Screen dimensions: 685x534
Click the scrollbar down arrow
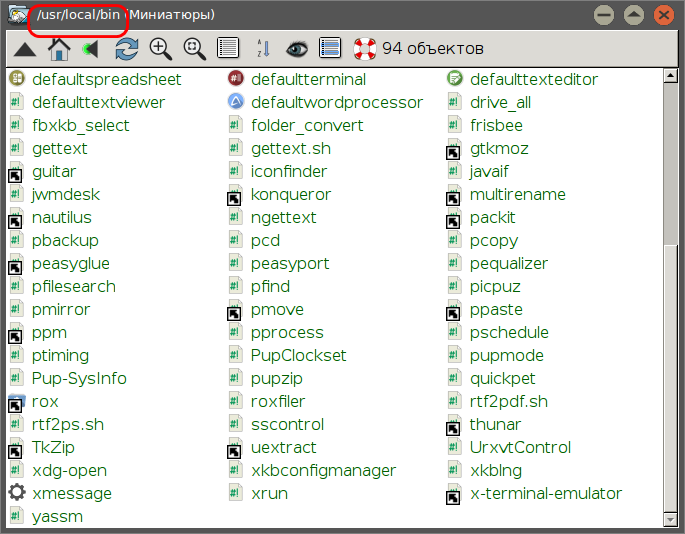(671, 519)
